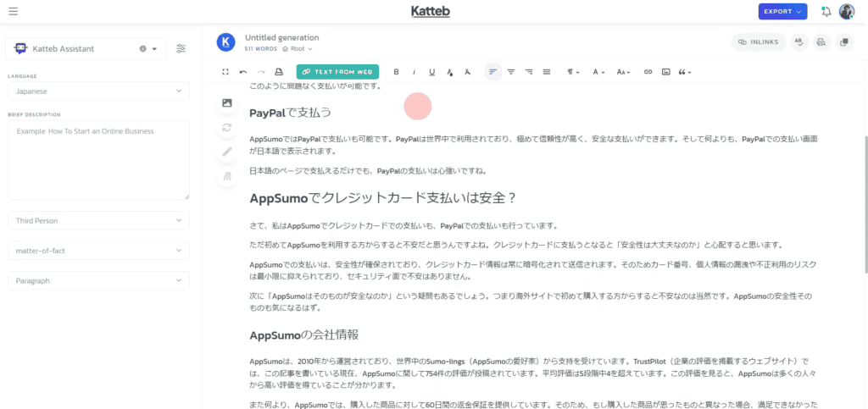Click the INLINKS button

coord(759,42)
